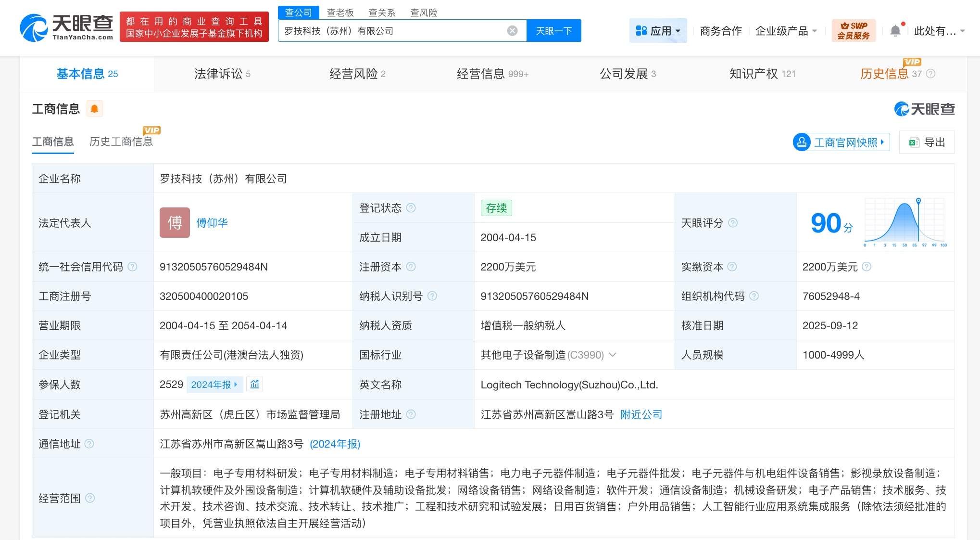Open legal representative 傅仰华 link
This screenshot has width=980, height=540.
212,223
